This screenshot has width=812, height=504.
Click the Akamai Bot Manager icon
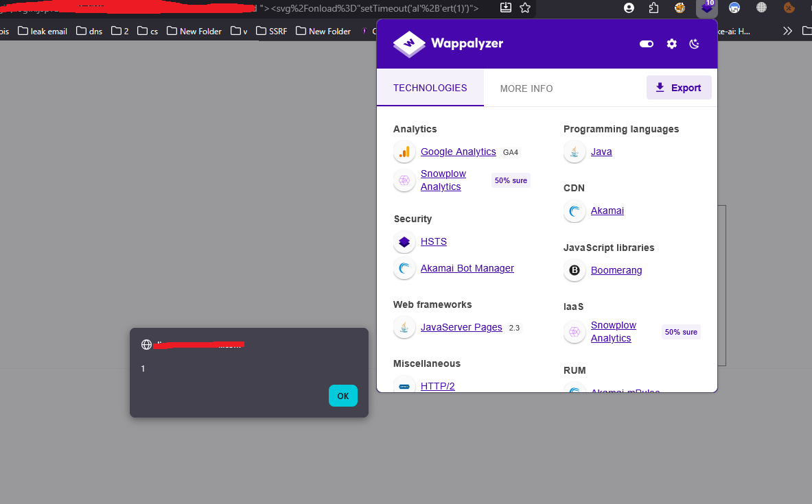[404, 268]
